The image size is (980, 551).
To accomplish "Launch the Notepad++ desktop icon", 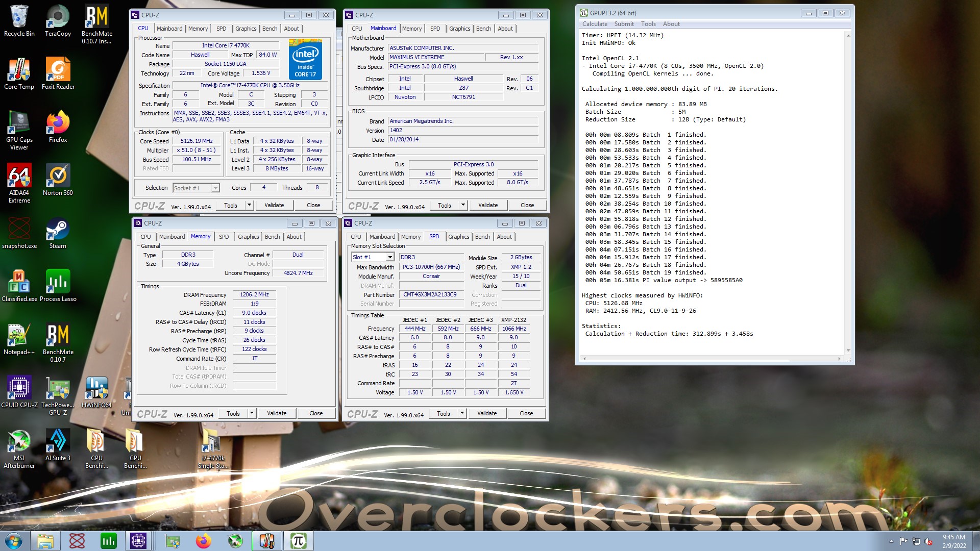I will [19, 339].
